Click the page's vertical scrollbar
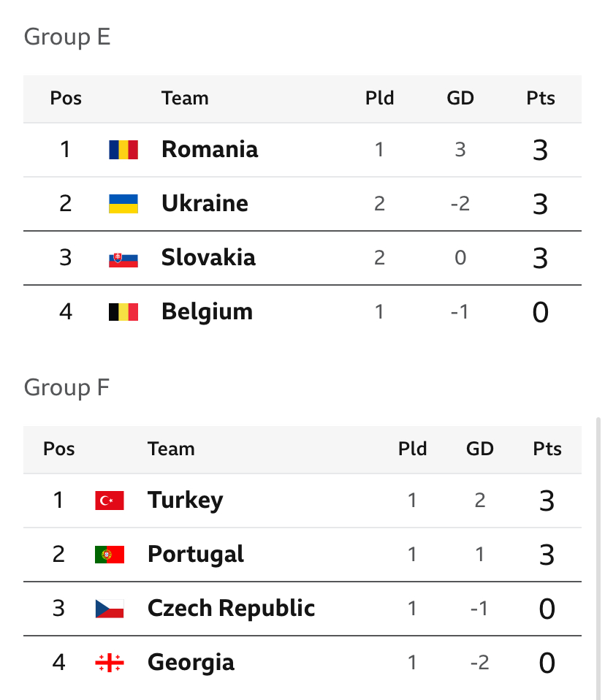This screenshot has width=605, height=700. [x=598, y=558]
